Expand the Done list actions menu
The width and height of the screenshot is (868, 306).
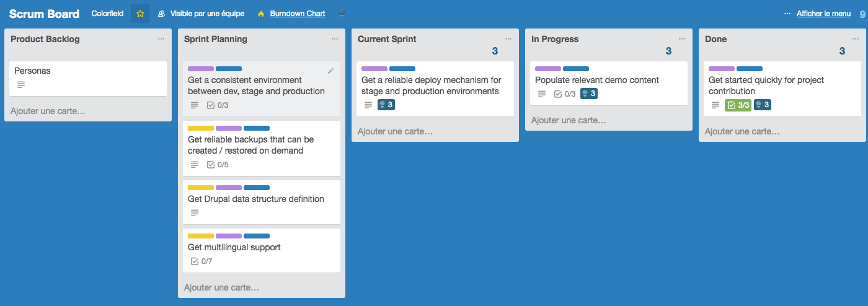pos(856,39)
